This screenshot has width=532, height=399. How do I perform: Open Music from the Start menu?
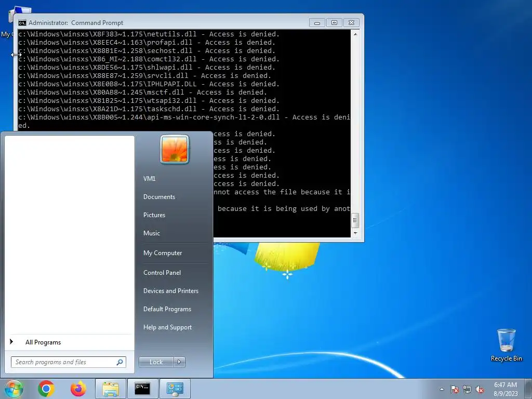(x=151, y=233)
